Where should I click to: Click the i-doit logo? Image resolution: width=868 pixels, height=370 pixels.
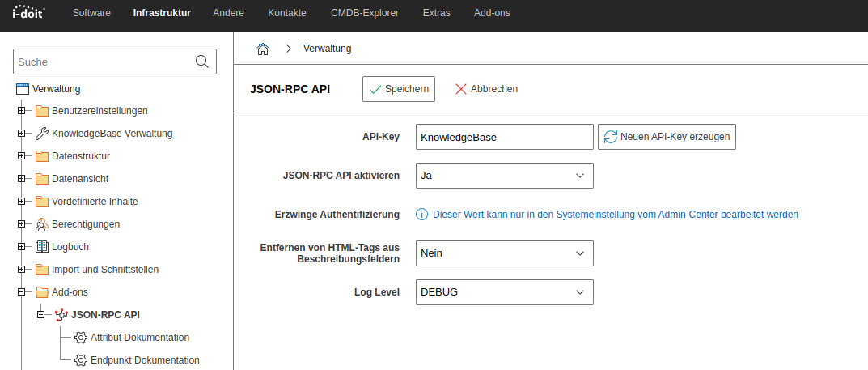29,11
